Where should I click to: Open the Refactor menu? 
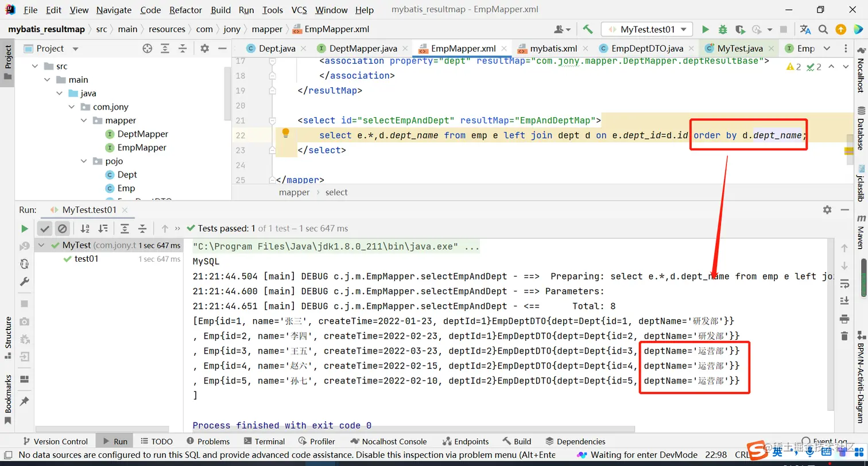click(x=185, y=10)
